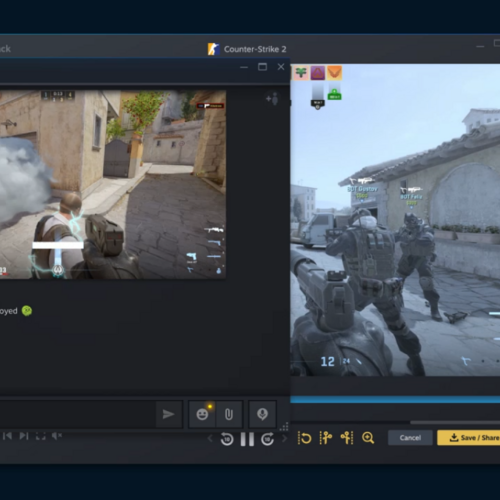Select the dark timeline event marker
500x500 pixels.
click(318, 104)
